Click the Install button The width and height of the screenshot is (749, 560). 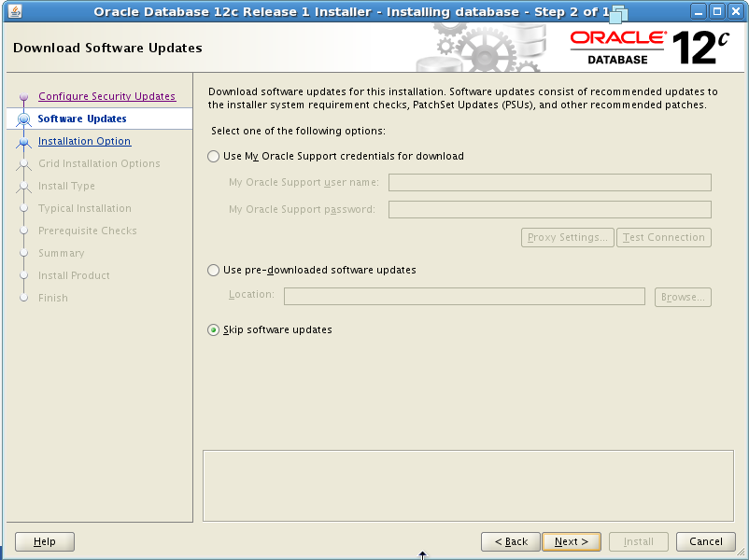639,542
